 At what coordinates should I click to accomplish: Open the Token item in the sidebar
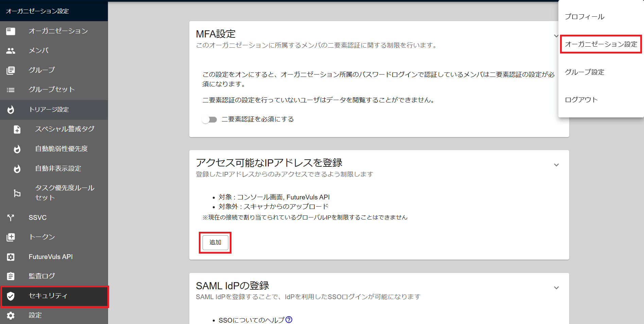(x=42, y=237)
